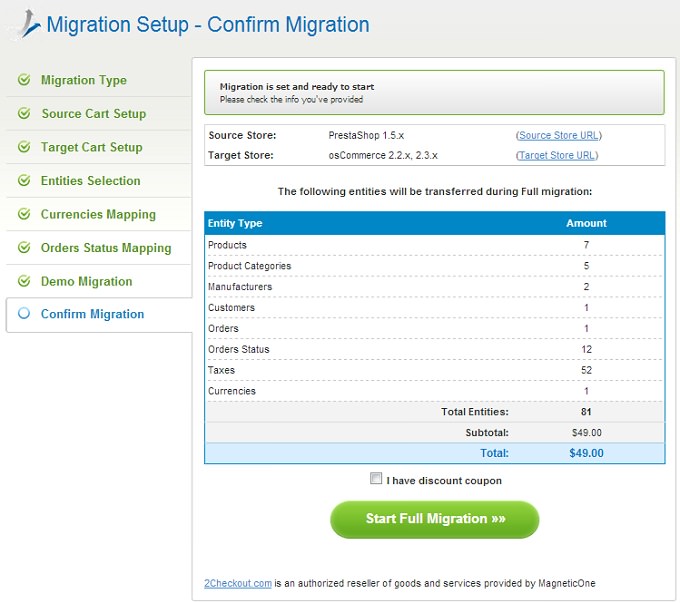This screenshot has height=603, width=680.
Task: Click the Orders Status Mapping checkmark icon
Action: coord(24,247)
